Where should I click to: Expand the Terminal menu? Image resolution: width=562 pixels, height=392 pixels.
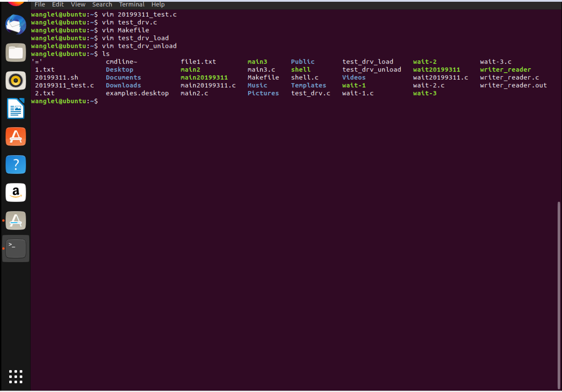coord(132,4)
